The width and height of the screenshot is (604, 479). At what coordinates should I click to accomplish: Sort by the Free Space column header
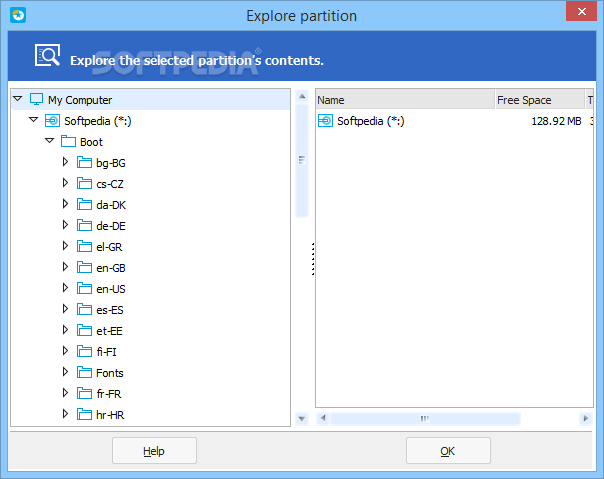click(x=540, y=100)
